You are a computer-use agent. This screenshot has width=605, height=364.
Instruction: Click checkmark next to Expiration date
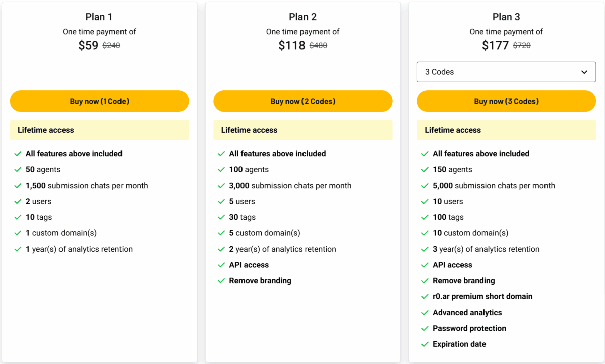pyautogui.click(x=425, y=344)
